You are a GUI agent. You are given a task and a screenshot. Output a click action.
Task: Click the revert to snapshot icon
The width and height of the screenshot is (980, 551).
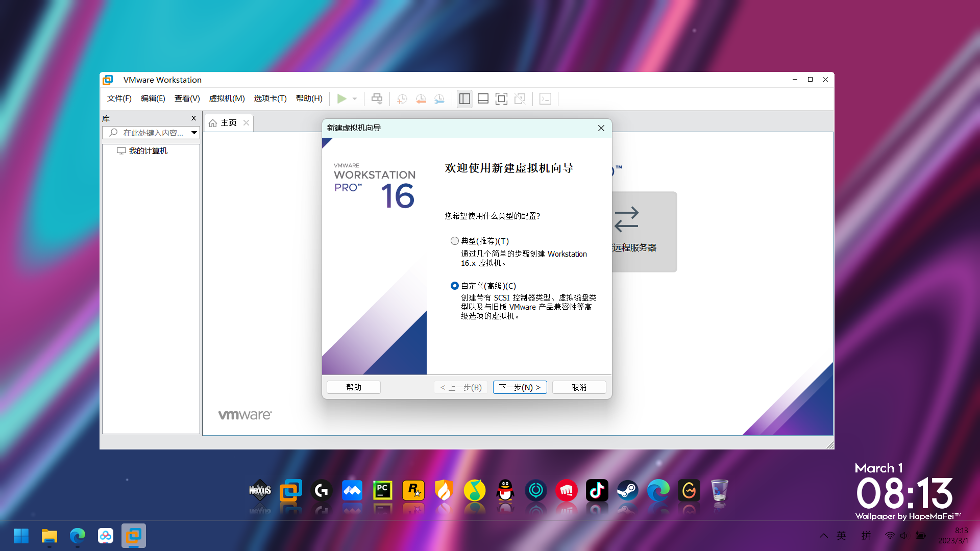click(421, 98)
